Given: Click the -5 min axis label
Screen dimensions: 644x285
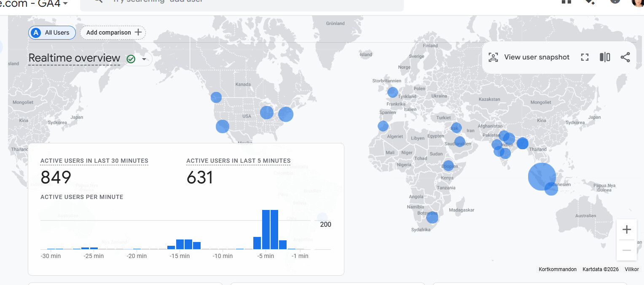Looking at the screenshot, I should 266,256.
